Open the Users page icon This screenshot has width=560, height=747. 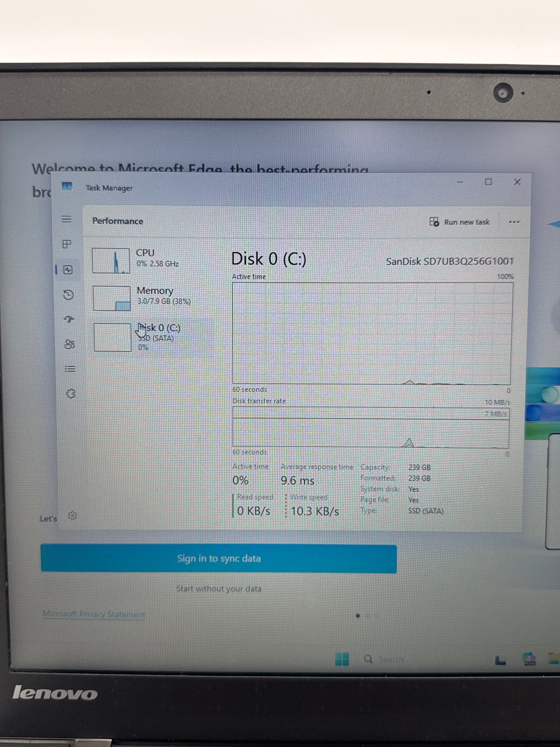click(x=70, y=344)
